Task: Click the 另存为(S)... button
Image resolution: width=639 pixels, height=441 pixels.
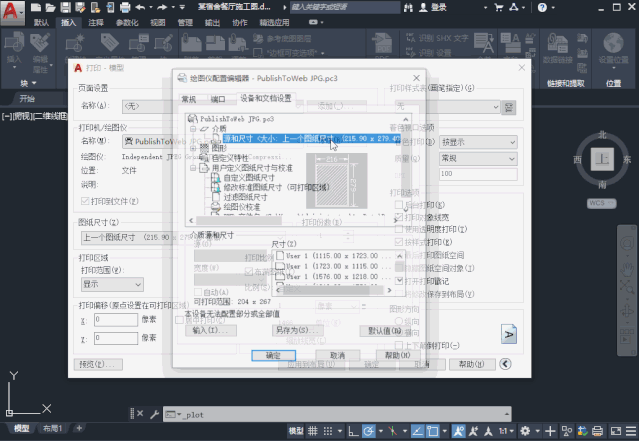Action: pos(297,330)
